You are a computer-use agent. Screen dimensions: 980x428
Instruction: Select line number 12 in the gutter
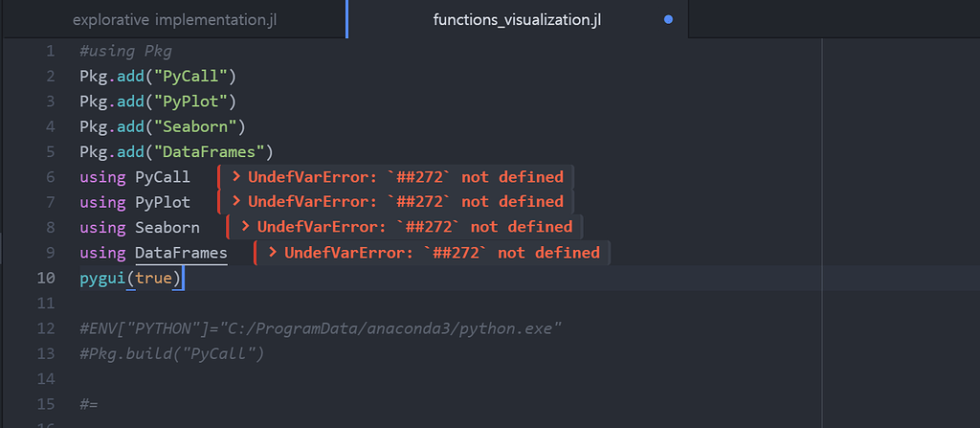[46, 328]
